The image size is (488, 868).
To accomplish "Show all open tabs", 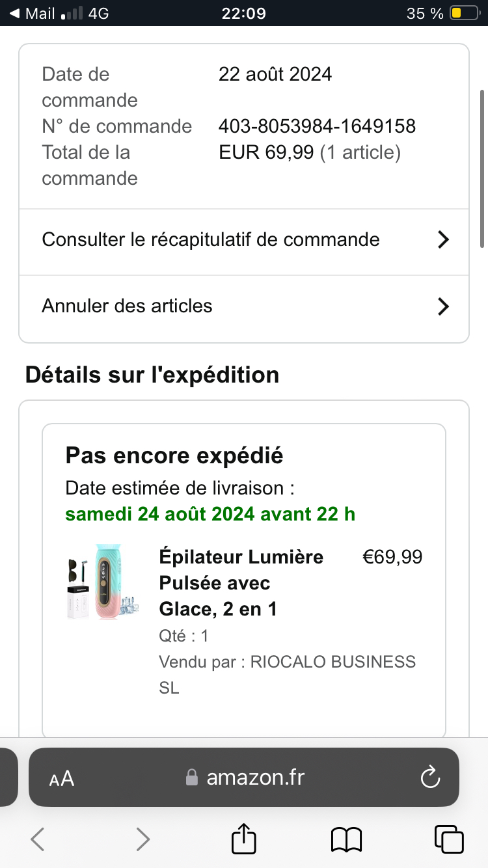I will [448, 839].
